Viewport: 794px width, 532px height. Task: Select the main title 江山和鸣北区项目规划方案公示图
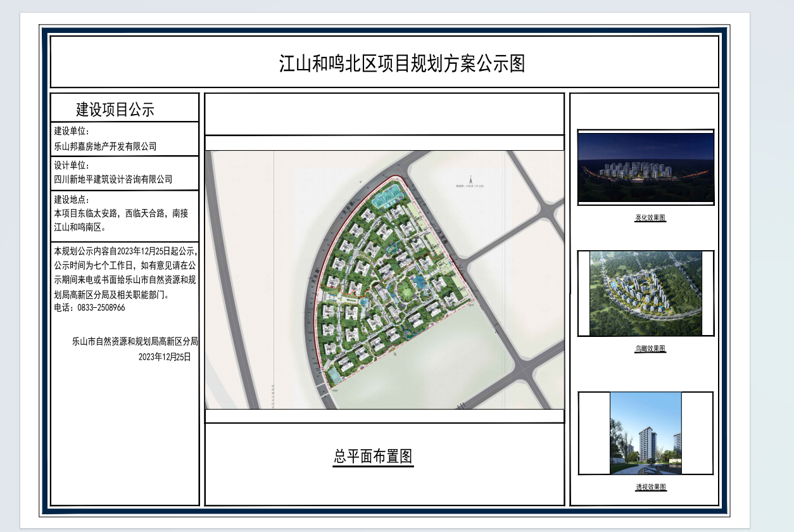click(403, 63)
